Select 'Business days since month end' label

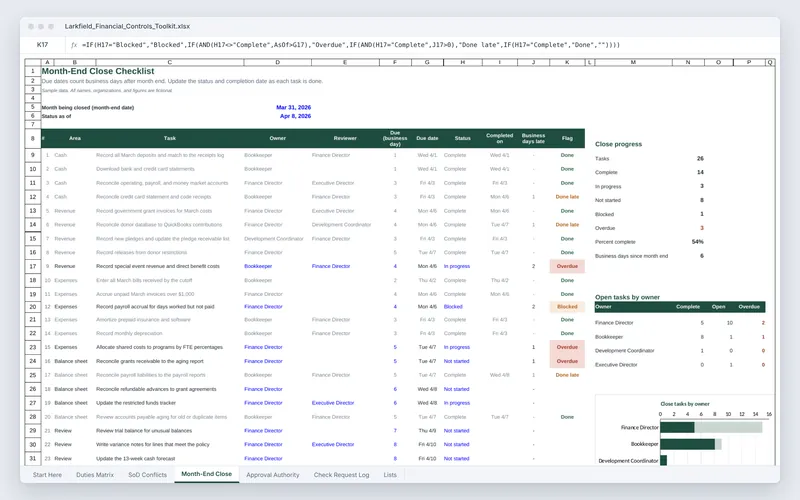pyautogui.click(x=631, y=256)
